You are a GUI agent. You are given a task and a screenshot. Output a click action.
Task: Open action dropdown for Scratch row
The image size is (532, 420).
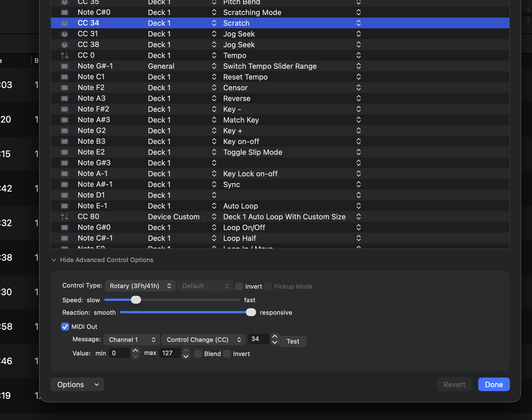[x=359, y=23]
